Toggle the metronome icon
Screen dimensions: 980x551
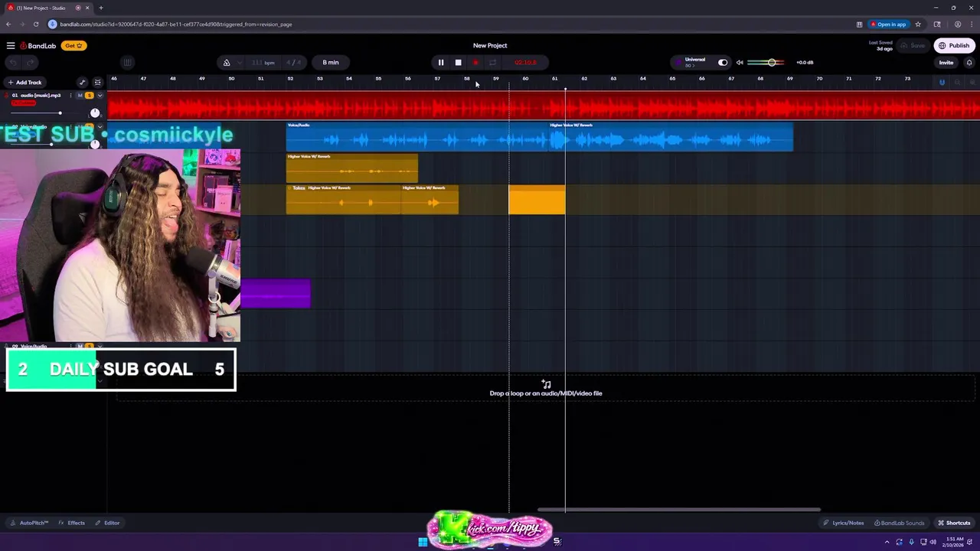click(227, 63)
